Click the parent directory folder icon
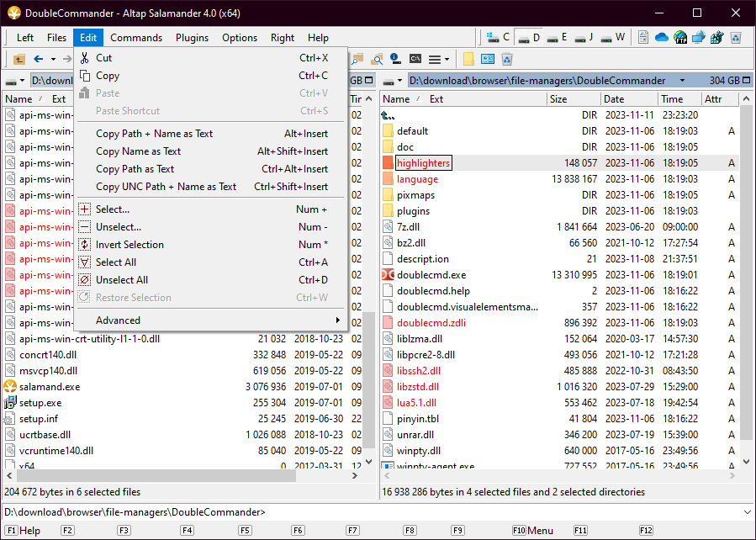 pyautogui.click(x=19, y=59)
